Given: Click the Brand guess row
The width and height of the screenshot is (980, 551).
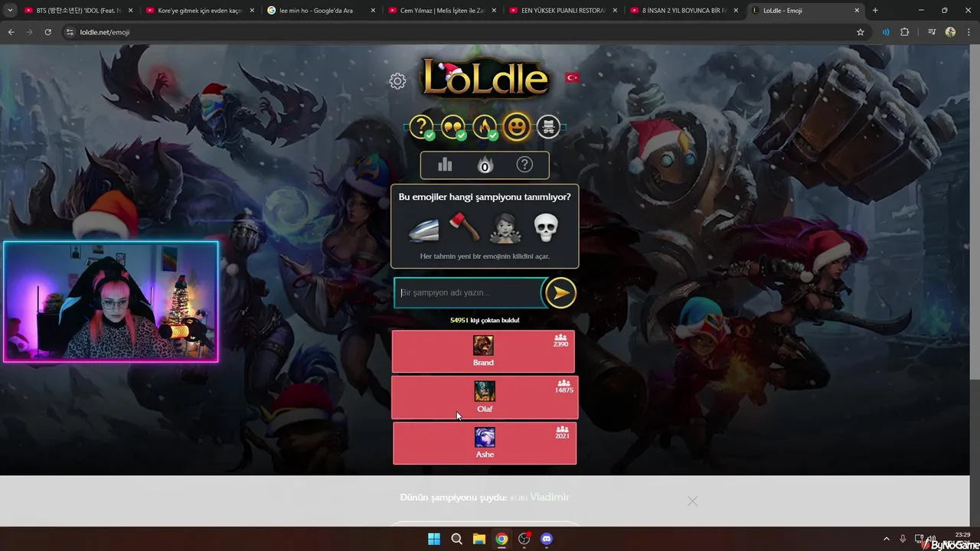Looking at the screenshot, I should (x=483, y=351).
